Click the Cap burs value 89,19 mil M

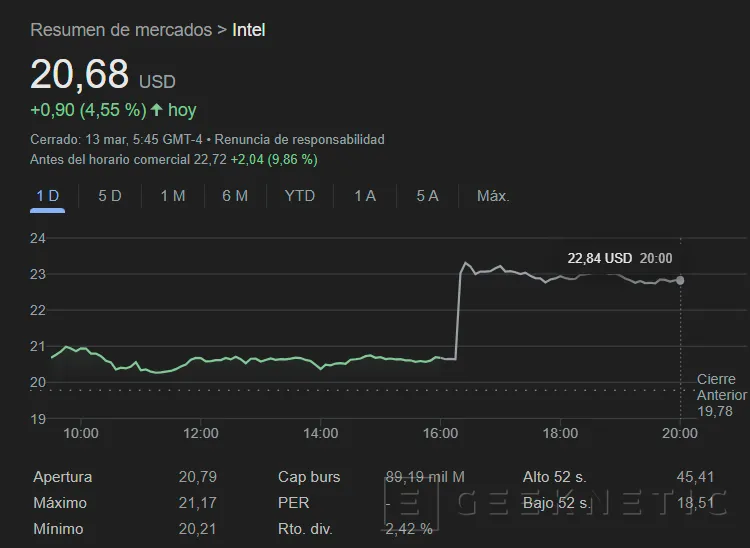pos(425,477)
